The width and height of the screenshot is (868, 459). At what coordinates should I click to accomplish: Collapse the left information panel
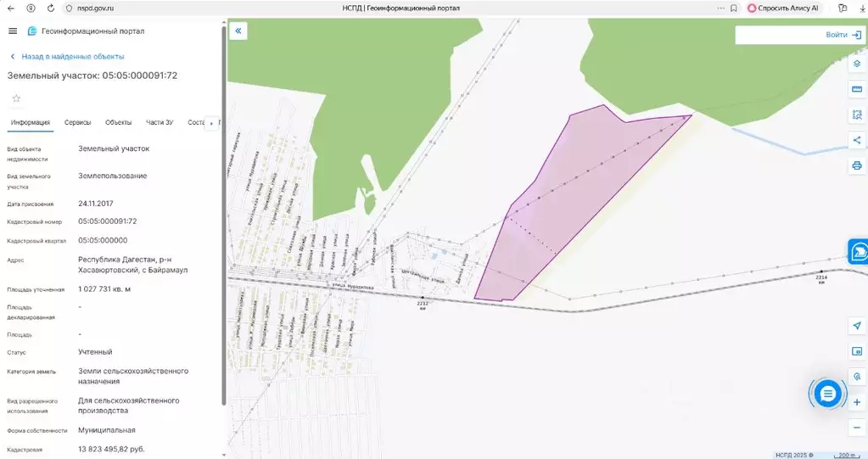238,31
